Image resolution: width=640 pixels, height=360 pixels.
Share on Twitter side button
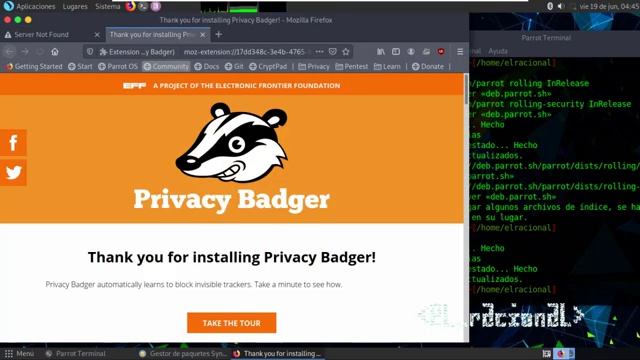13,173
